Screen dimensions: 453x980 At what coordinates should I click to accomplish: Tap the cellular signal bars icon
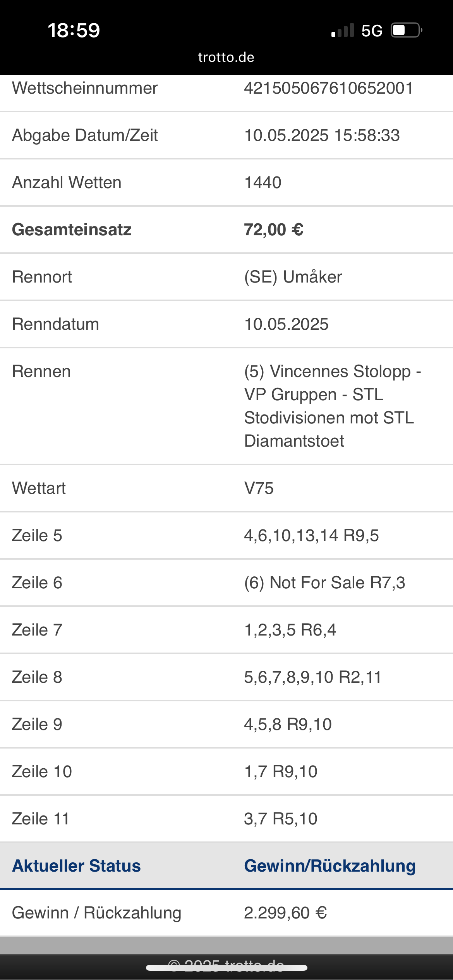pyautogui.click(x=343, y=30)
